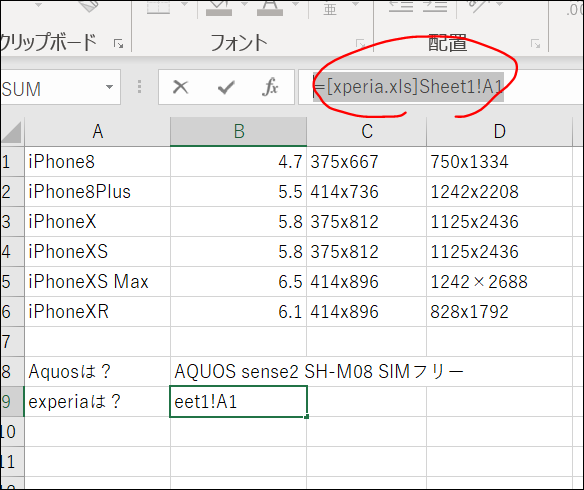Click cell showing 375x667
The width and height of the screenshot is (584, 490).
click(x=366, y=162)
